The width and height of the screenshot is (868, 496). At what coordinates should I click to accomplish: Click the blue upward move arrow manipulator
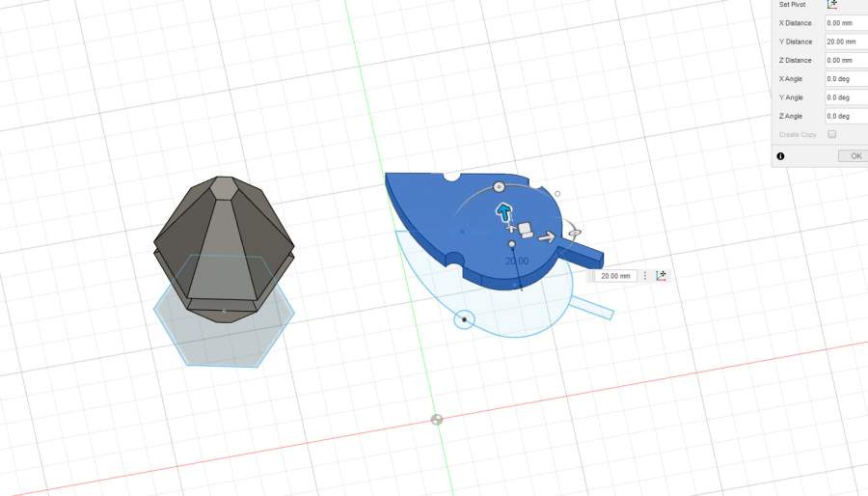tap(503, 212)
